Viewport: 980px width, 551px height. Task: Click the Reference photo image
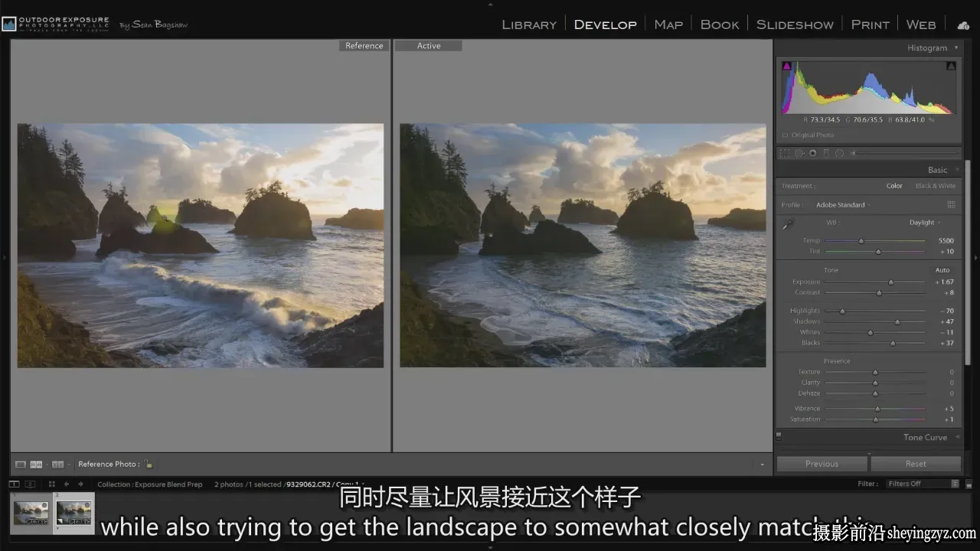201,246
